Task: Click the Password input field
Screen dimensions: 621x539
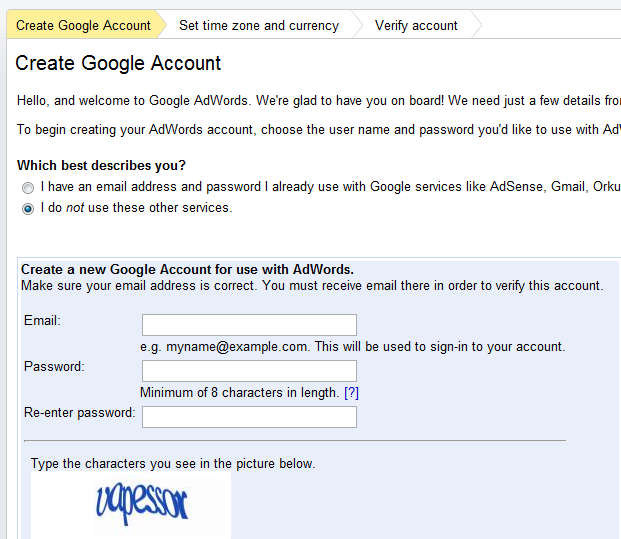Action: (x=249, y=371)
